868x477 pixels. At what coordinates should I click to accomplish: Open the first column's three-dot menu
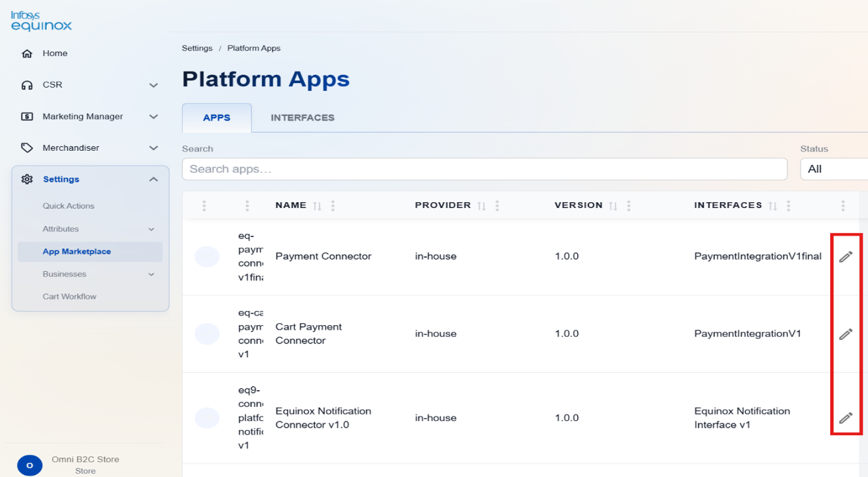204,206
